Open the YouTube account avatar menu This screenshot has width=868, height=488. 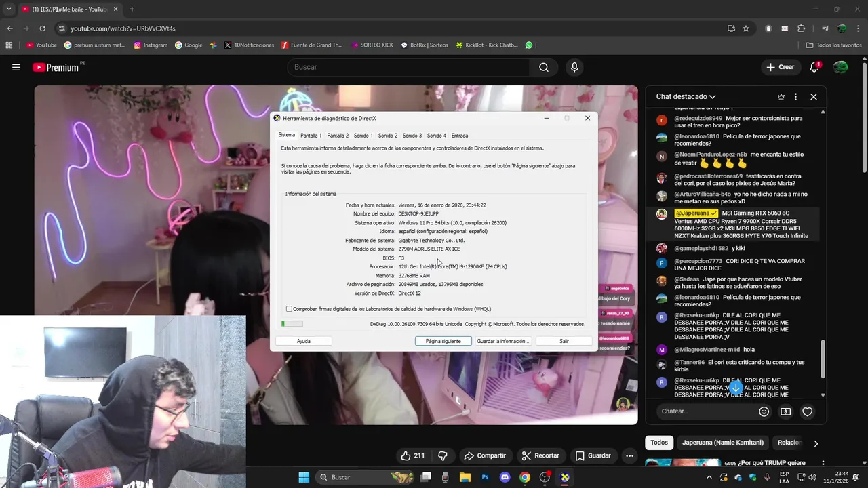click(x=840, y=67)
